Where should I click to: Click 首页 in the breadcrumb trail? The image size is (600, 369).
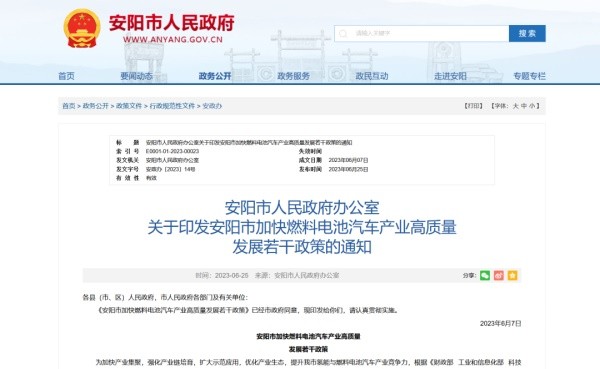click(69, 106)
